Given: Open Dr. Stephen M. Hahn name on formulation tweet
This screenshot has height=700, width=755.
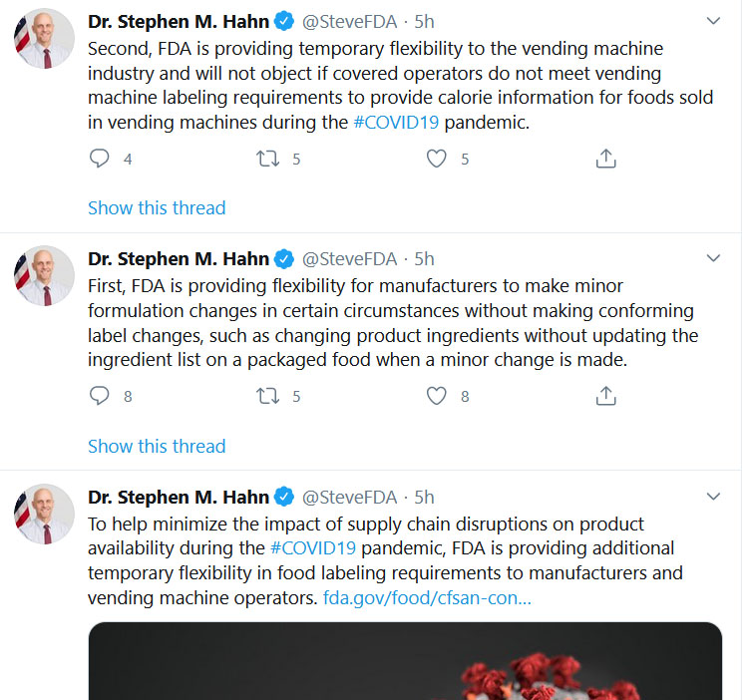Looking at the screenshot, I should coord(179,259).
